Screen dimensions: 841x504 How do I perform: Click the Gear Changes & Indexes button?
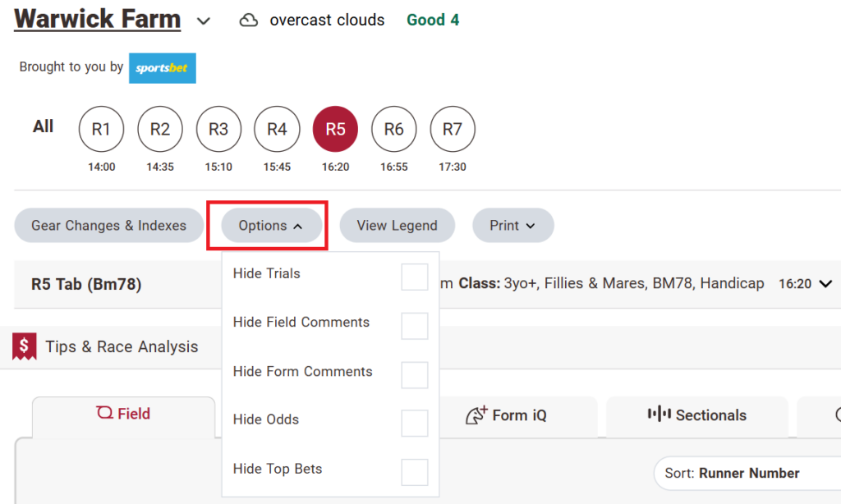(108, 225)
